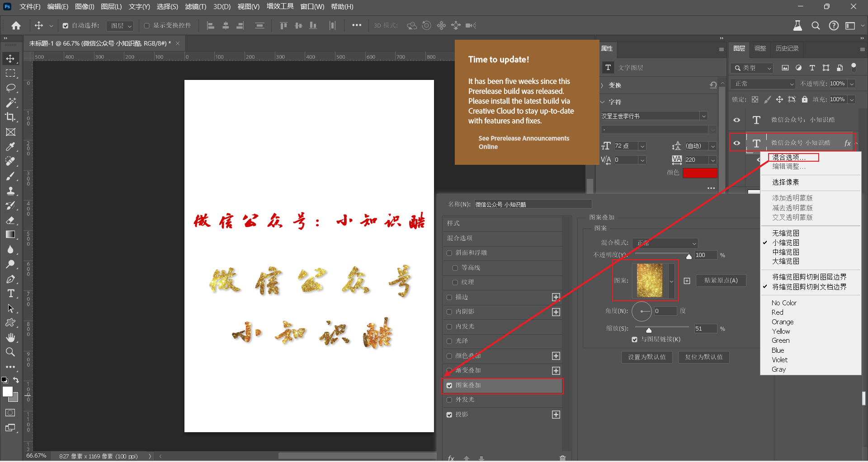The height and width of the screenshot is (462, 868).
Task: Switch to the 历史记录 tab
Action: pos(787,48)
